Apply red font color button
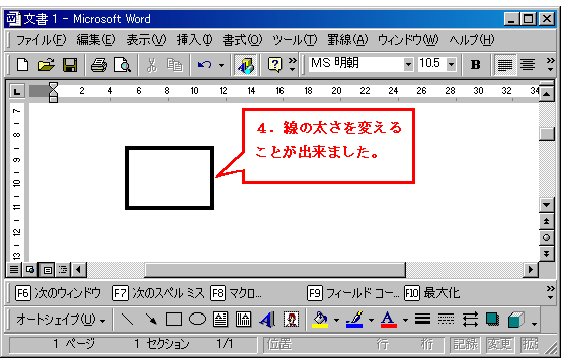The image size is (574, 364). 388,319
